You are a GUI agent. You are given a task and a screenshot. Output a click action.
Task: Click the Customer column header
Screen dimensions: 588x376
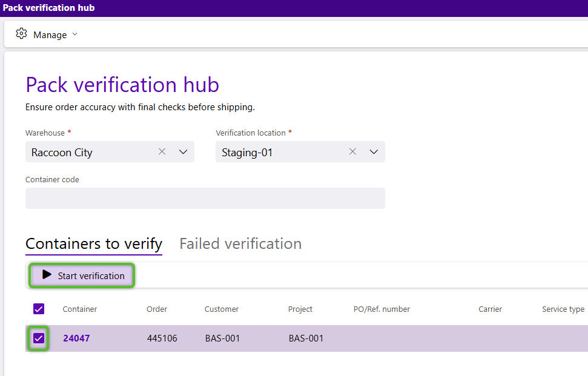click(x=222, y=309)
